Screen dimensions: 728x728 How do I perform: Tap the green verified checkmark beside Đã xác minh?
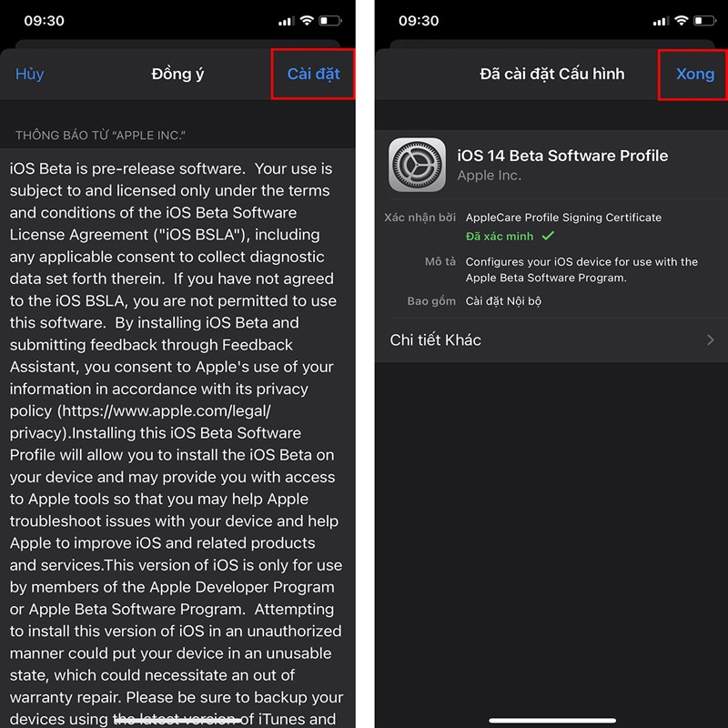click(548, 236)
